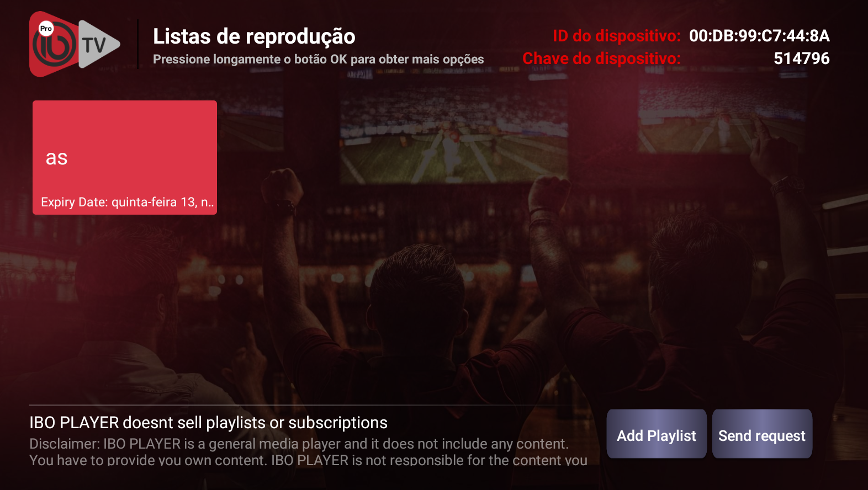Select the device ID 00:DB:99:C7:44:8A
The width and height of the screenshot is (868, 490).
759,36
